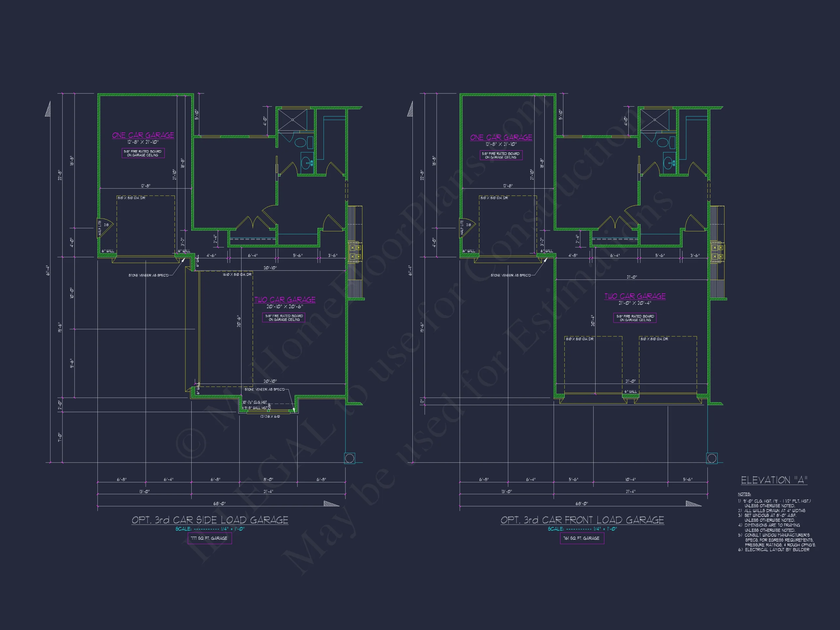Viewport: 840px width, 630px height.
Task: Click the 16/0 X 8/0 O.H. DR label
Action: (x=237, y=275)
